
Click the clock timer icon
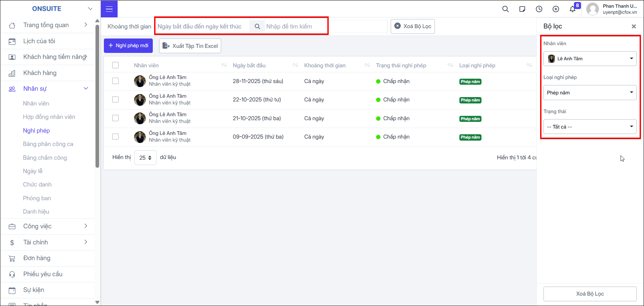[539, 9]
